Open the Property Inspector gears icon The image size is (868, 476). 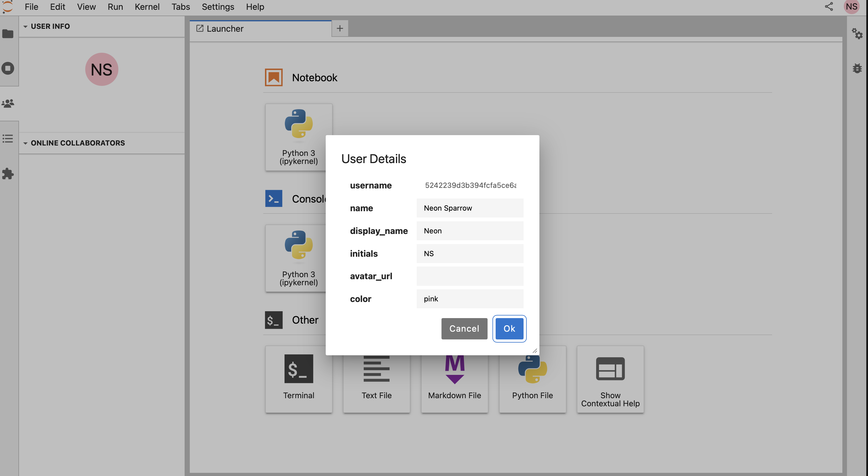857,34
